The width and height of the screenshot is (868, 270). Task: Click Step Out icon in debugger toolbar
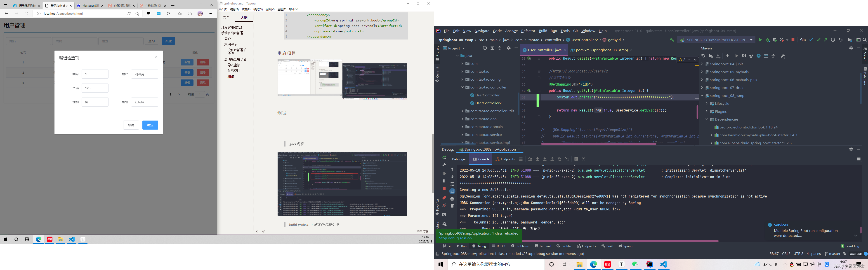552,159
